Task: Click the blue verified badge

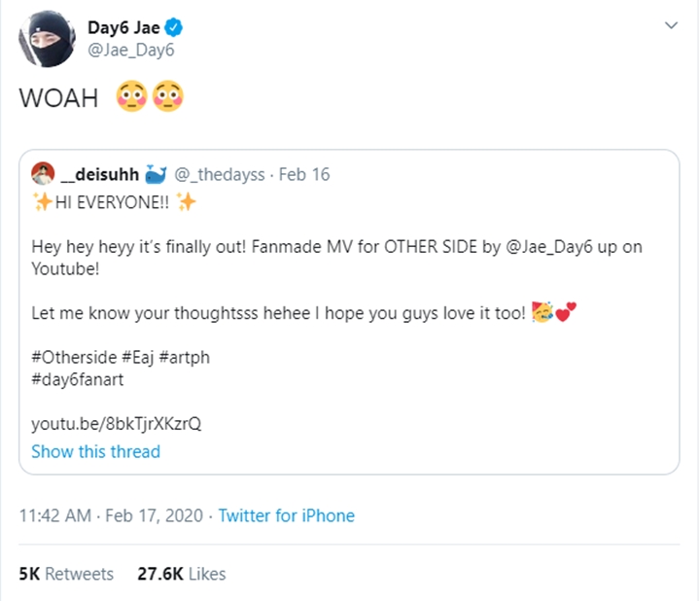Action: point(174,28)
